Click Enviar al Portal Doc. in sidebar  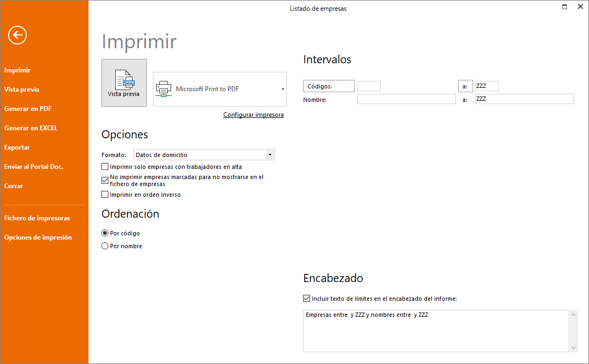point(34,167)
